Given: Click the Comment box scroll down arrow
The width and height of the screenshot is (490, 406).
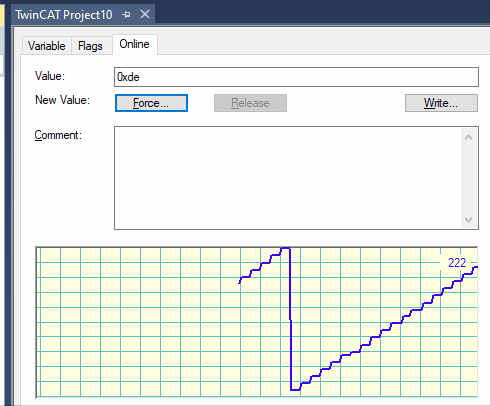Looking at the screenshot, I should pos(468,220).
